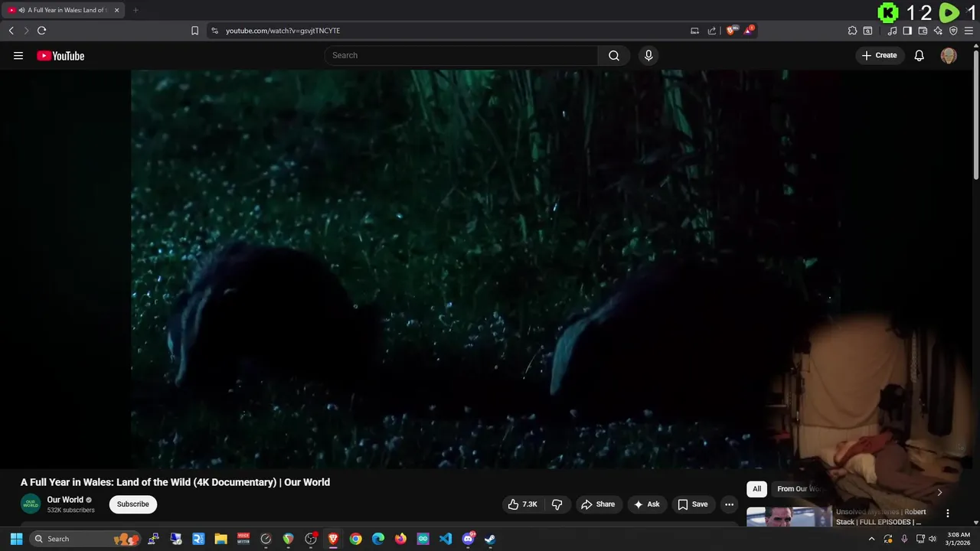Open options for the Unsolved Mysteries video

tap(947, 514)
